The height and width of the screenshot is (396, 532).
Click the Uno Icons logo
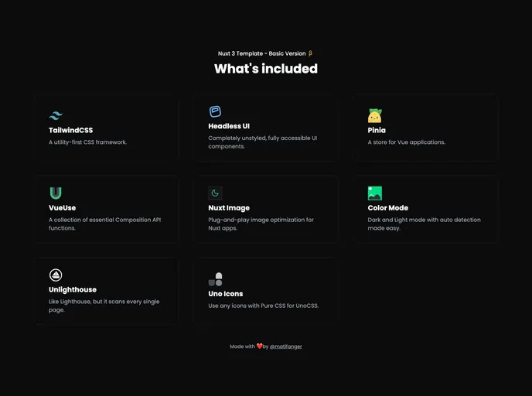[215, 279]
